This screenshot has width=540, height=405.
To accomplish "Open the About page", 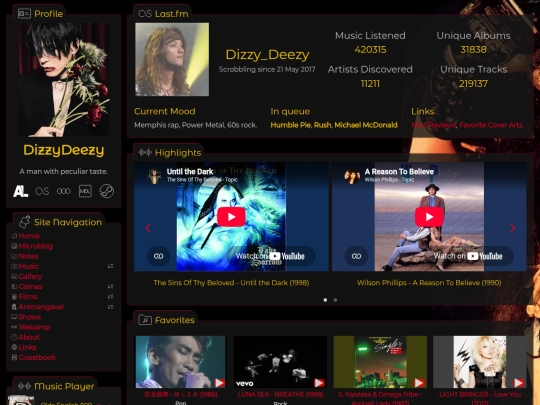I will pos(29,337).
